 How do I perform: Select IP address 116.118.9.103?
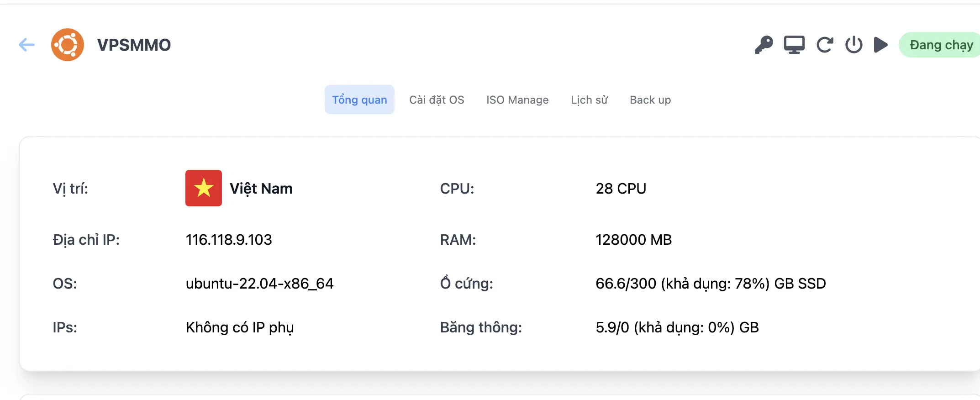tap(229, 239)
